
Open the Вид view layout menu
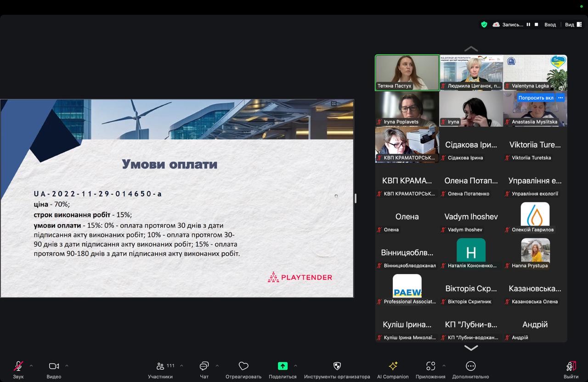point(570,25)
